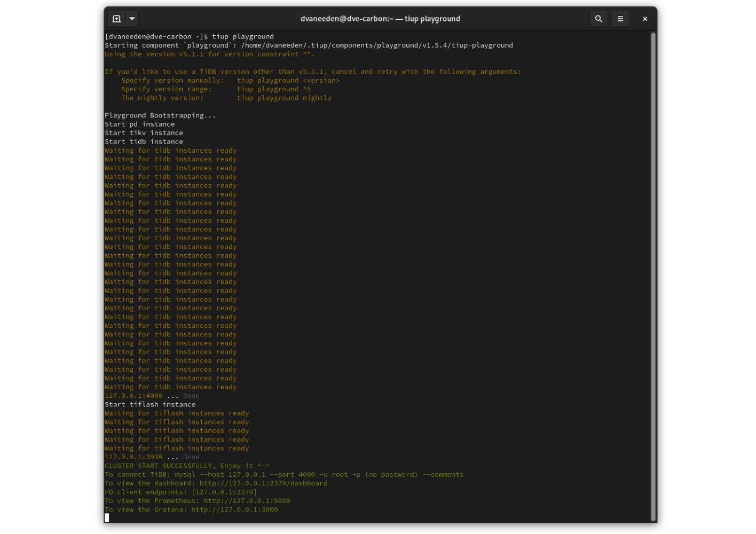Open the dropdown chevron beside the tab button
Image resolution: width=756 pixels, height=534 pixels.
coord(131,18)
